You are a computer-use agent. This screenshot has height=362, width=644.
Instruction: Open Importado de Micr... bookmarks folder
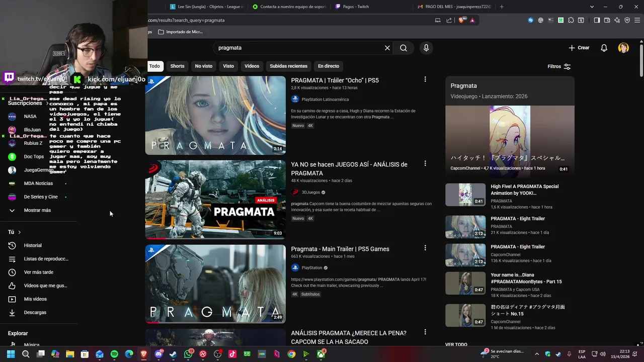click(180, 32)
